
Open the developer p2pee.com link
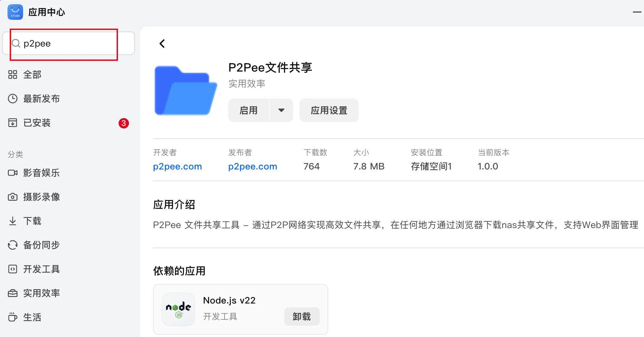[177, 166]
